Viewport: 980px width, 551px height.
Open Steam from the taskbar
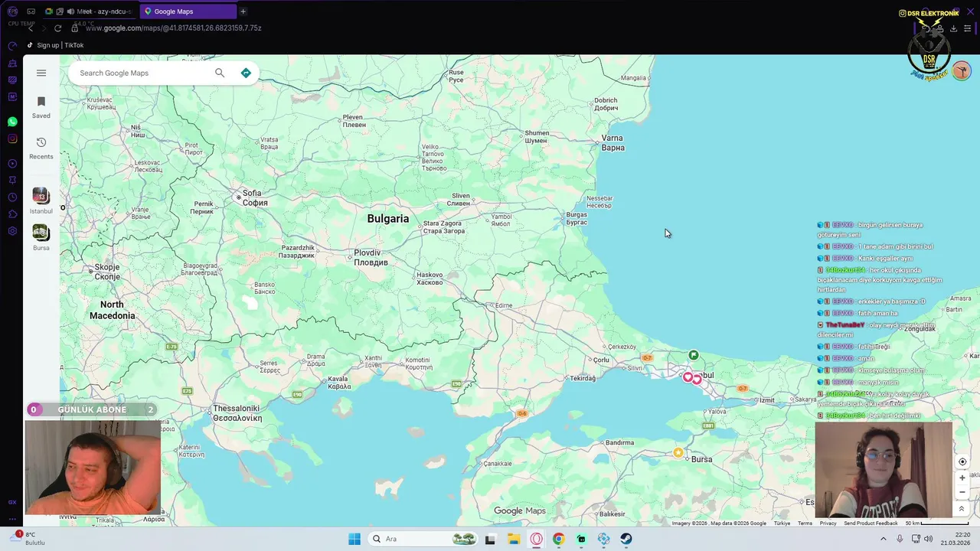pyautogui.click(x=626, y=539)
